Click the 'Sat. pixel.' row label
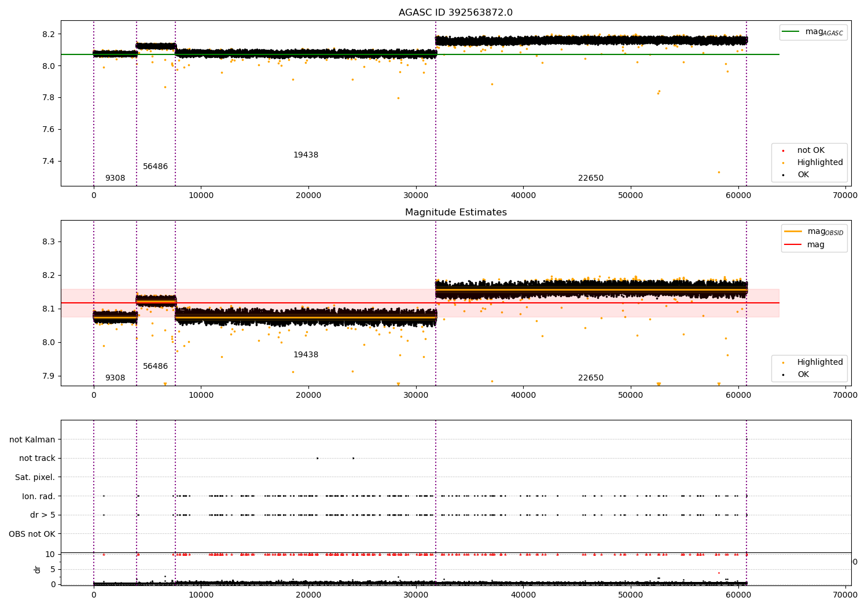The image size is (868, 608). tap(35, 478)
